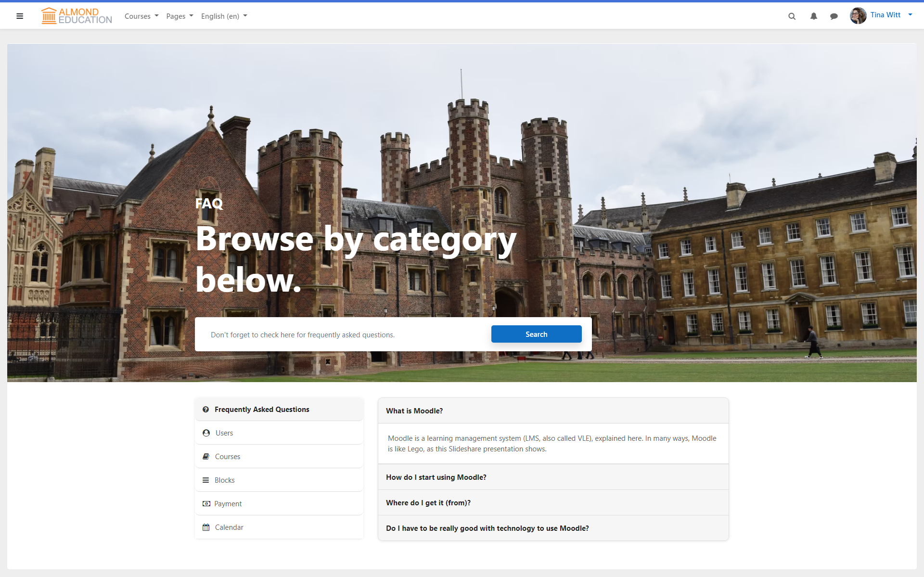Click the Moodle LMS answer paragraph

click(x=552, y=443)
